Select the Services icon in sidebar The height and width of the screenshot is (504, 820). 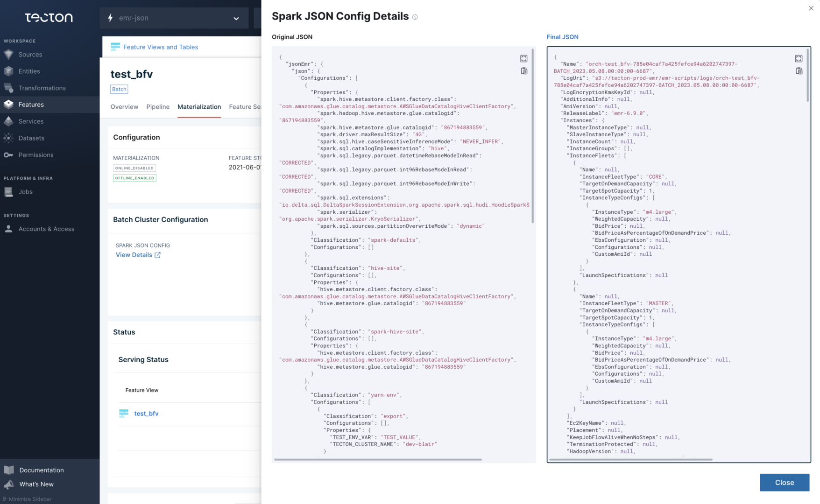(8, 121)
